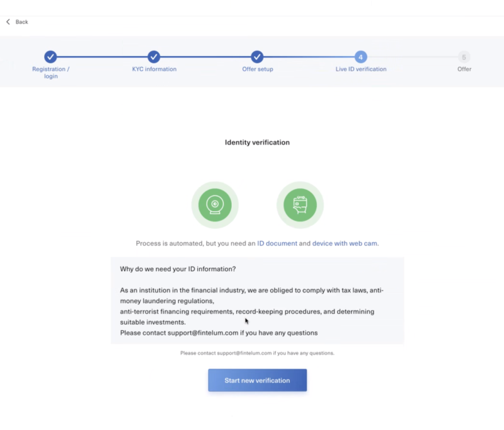Click the 'device with web cam' link

(x=345, y=243)
